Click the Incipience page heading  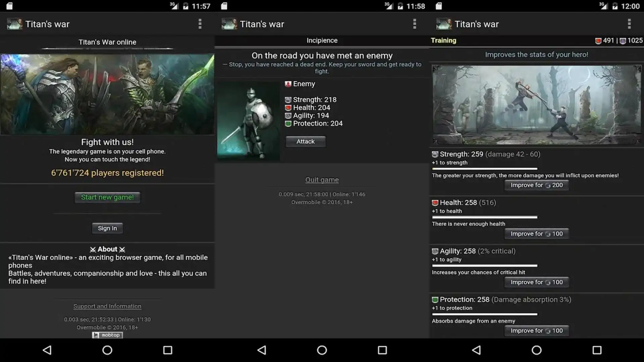pyautogui.click(x=322, y=41)
